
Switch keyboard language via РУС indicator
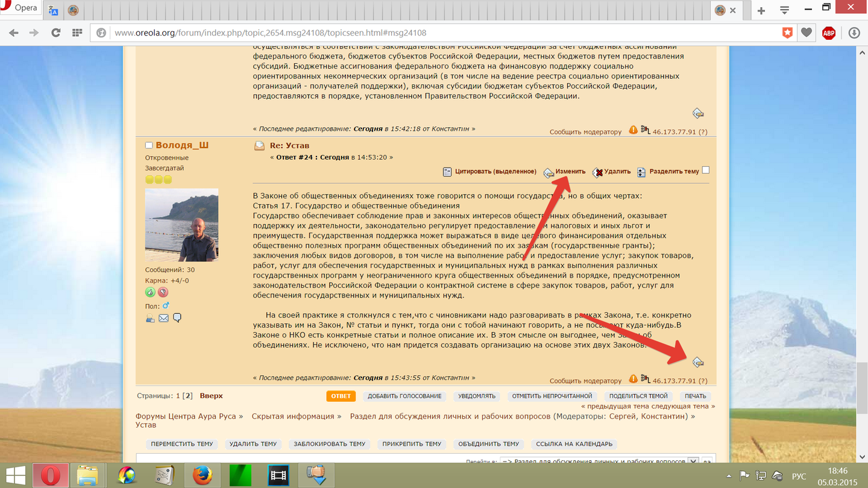(x=799, y=476)
